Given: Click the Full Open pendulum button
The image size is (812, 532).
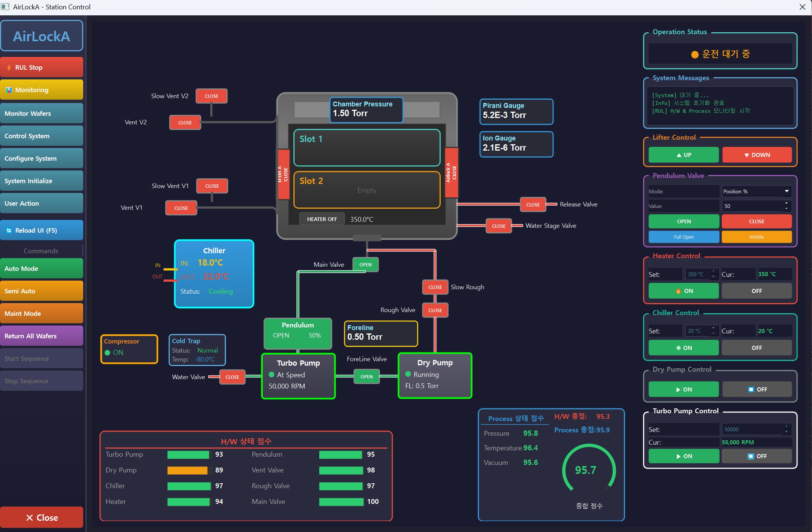Looking at the screenshot, I should [x=684, y=237].
